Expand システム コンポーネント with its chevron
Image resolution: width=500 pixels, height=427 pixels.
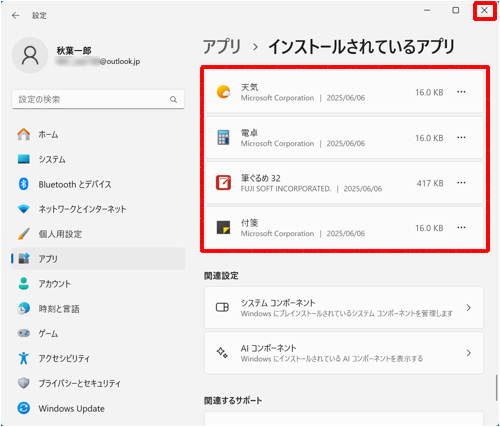tap(469, 307)
